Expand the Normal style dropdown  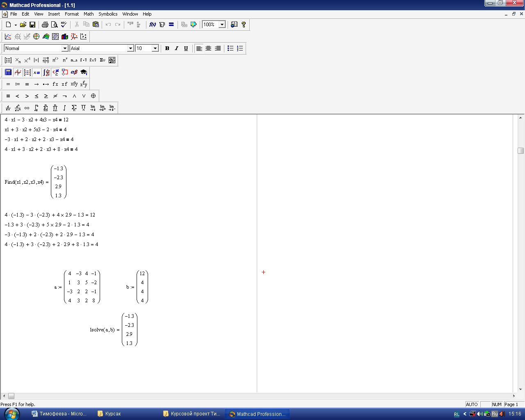pos(64,48)
